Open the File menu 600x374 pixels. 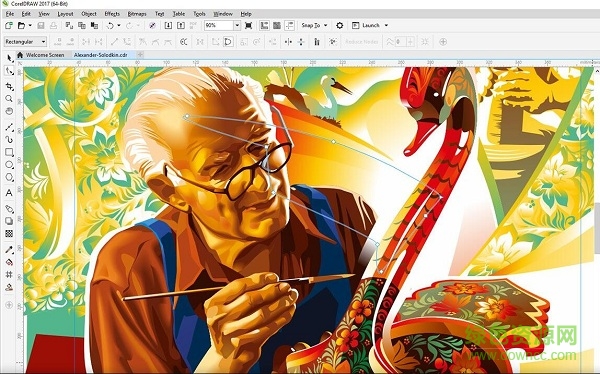(10, 14)
